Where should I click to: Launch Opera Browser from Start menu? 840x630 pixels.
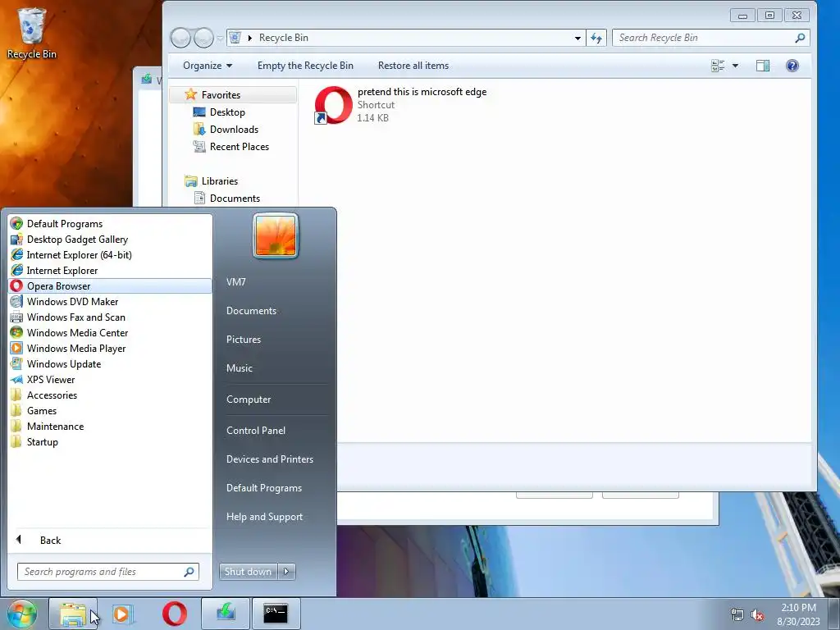point(110,285)
